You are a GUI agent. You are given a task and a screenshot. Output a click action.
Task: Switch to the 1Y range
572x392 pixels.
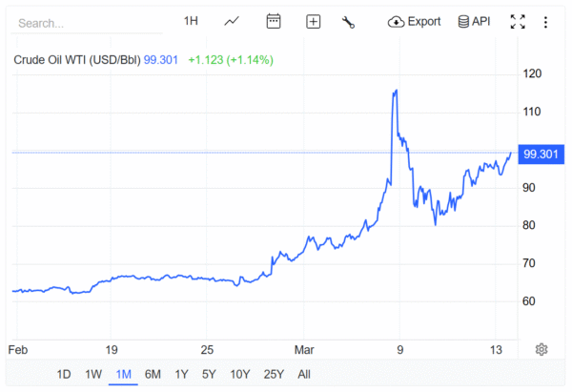181,374
